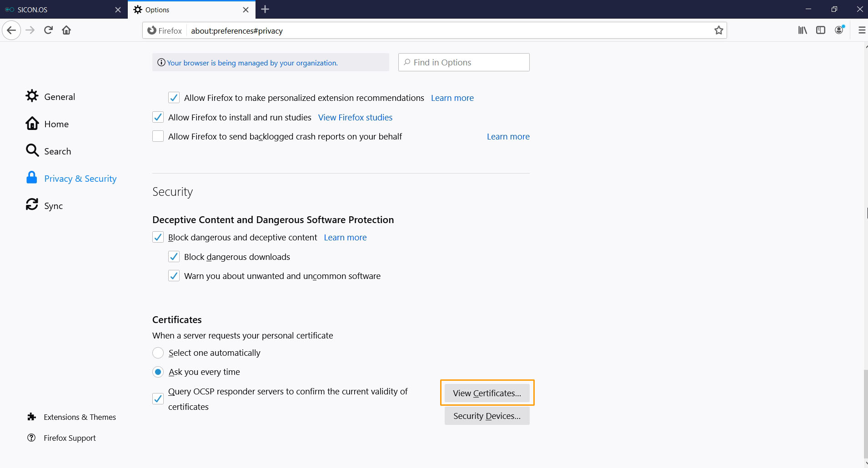Viewport: 868px width, 468px height.
Task: Open the hamburger application menu
Action: [861, 30]
